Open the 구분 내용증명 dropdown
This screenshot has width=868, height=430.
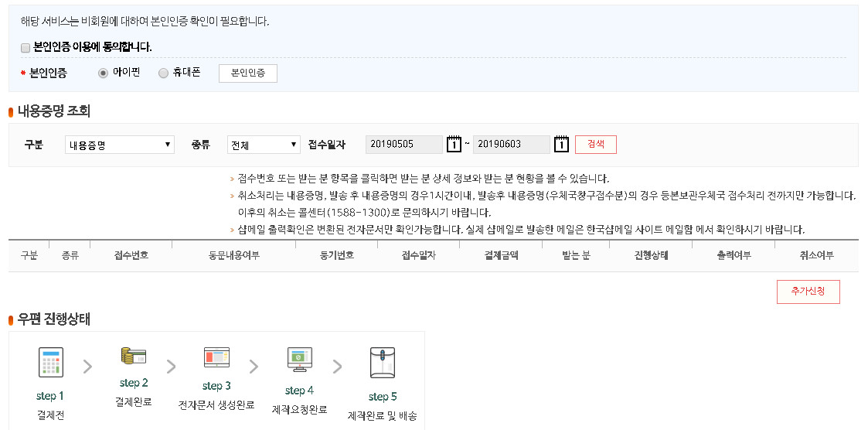click(120, 145)
